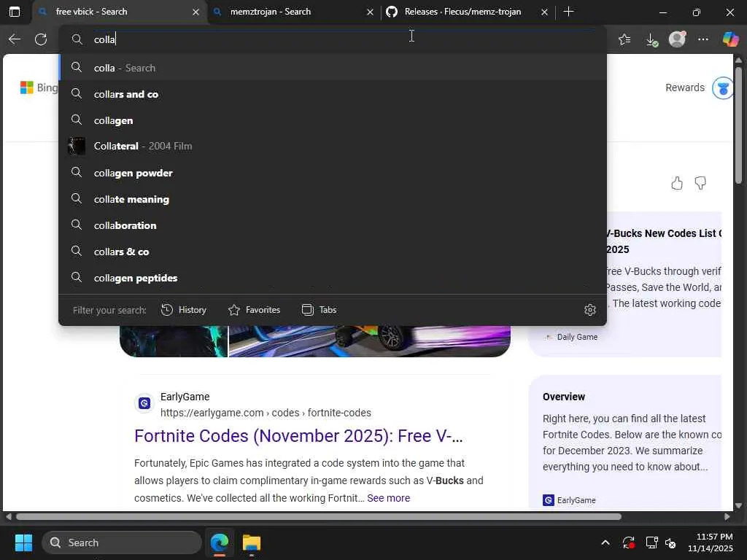Click the EarlyGame site favicon
Image resolution: width=747 pixels, height=560 pixels.
tap(144, 403)
